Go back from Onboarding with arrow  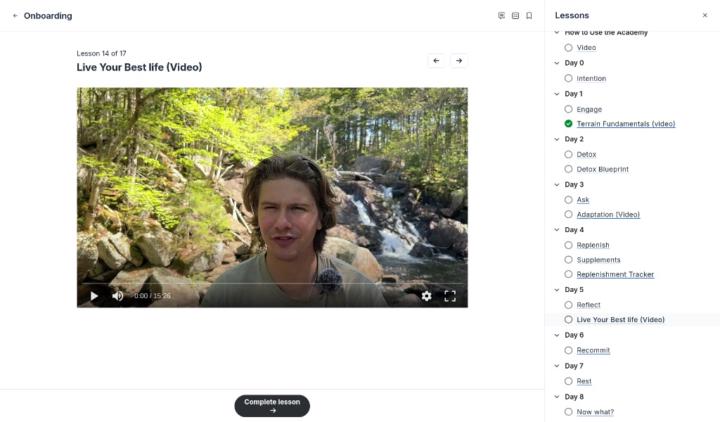pos(15,16)
